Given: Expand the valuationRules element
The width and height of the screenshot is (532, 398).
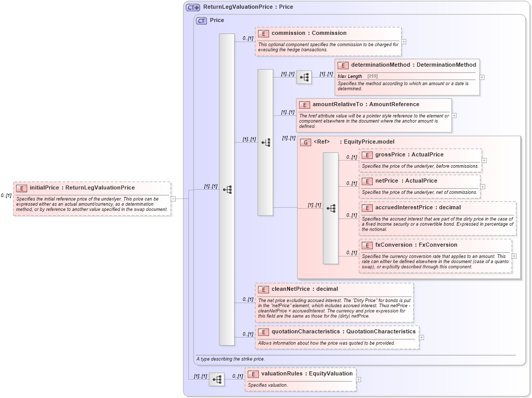Looking at the screenshot, I should (358, 380).
